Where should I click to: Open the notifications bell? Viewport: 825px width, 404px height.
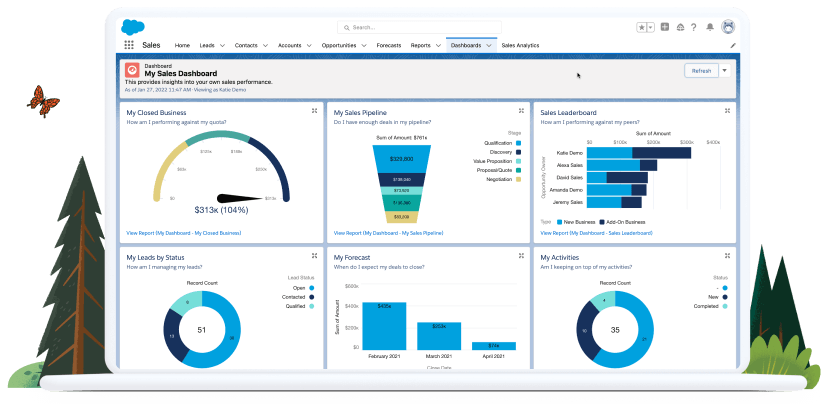(x=710, y=27)
